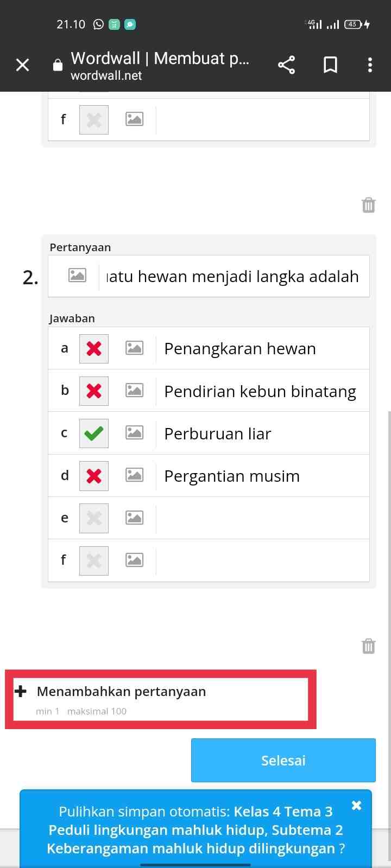The width and height of the screenshot is (391, 868).
Task: Bookmark this Wordwall page
Action: click(330, 65)
